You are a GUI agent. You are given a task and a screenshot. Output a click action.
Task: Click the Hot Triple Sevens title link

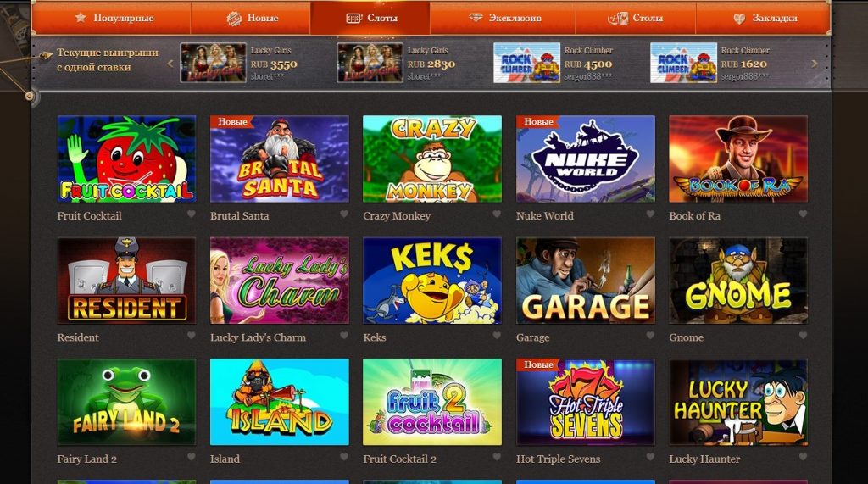(558, 459)
